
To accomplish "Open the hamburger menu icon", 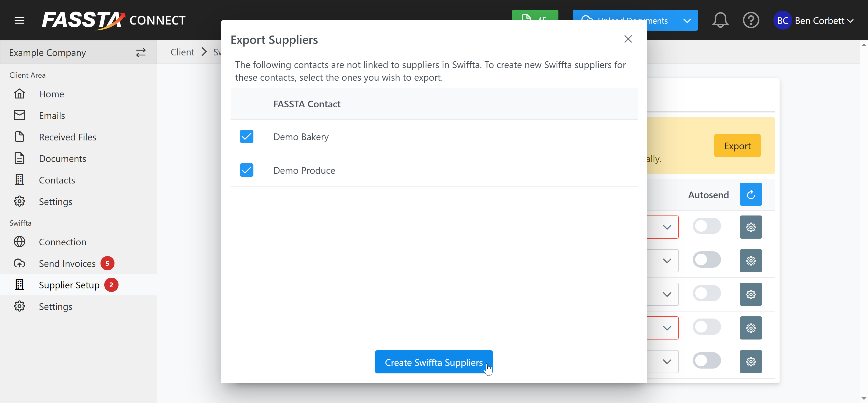I will click(20, 20).
